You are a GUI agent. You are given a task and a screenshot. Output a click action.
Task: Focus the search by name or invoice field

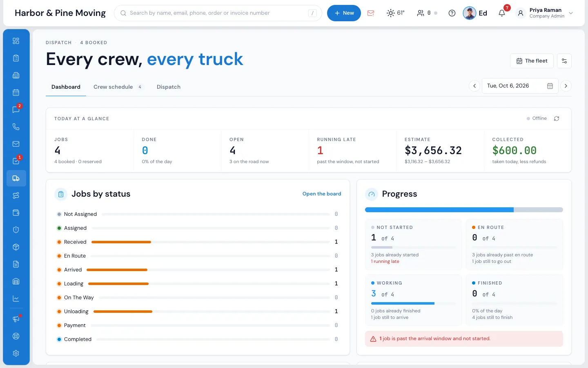[218, 13]
